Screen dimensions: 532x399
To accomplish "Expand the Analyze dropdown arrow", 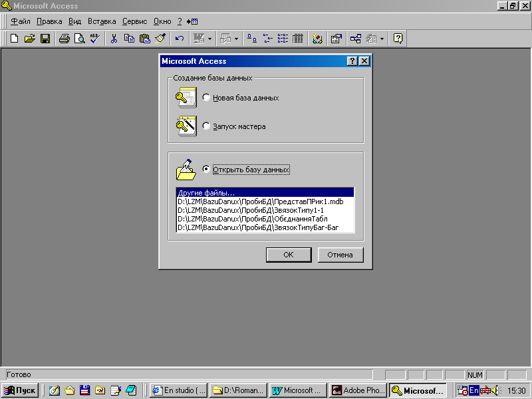I will pyautogui.click(x=237, y=39).
